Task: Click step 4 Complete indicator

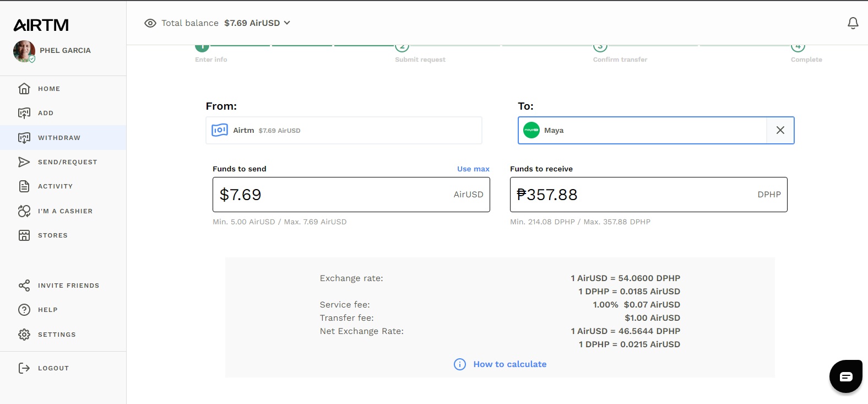Action: (x=798, y=48)
